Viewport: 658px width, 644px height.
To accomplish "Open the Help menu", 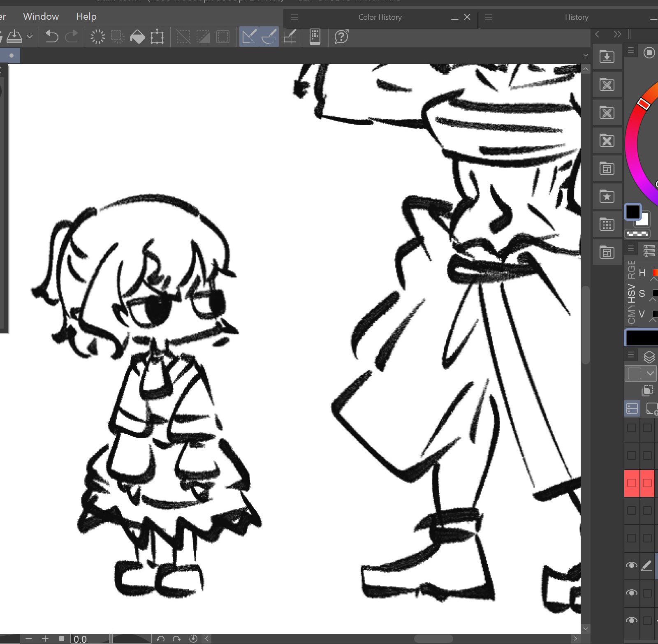I will 86,16.
